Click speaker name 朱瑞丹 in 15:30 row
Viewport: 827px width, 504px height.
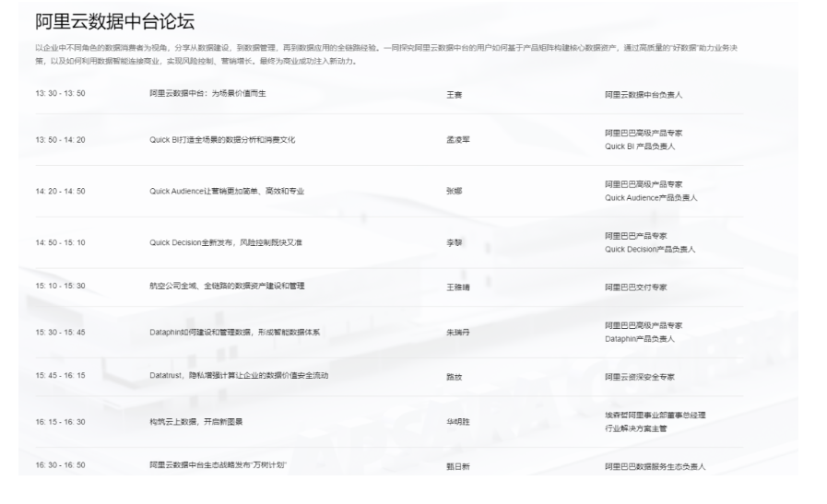point(458,333)
